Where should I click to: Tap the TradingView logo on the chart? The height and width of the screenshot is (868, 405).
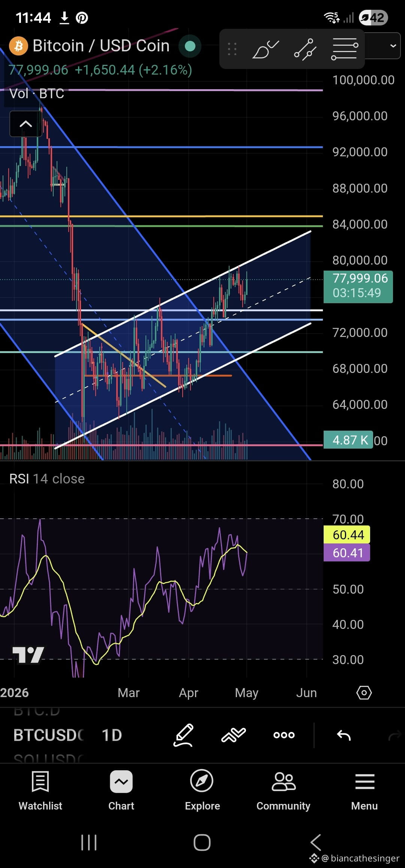(x=28, y=655)
